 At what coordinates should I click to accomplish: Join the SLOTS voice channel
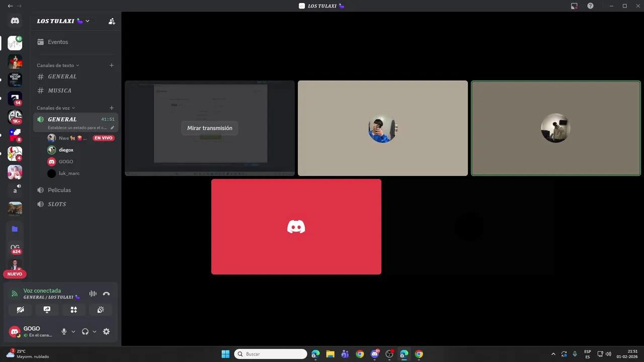point(75,204)
